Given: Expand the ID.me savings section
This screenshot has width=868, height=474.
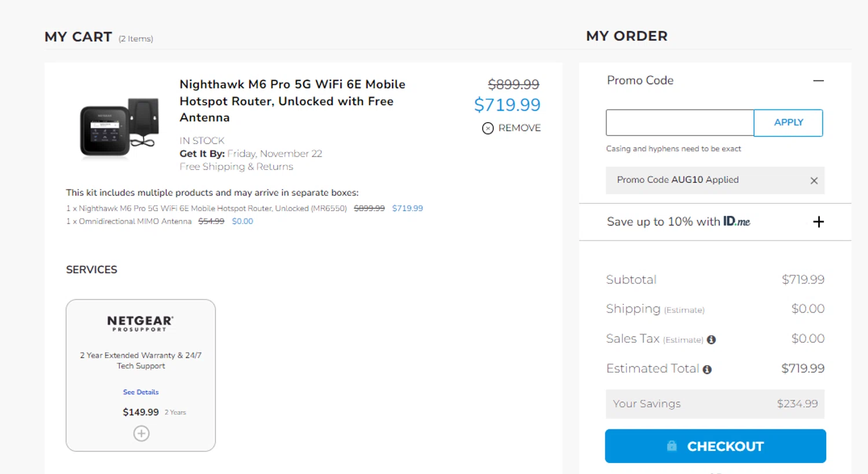Looking at the screenshot, I should coord(818,222).
